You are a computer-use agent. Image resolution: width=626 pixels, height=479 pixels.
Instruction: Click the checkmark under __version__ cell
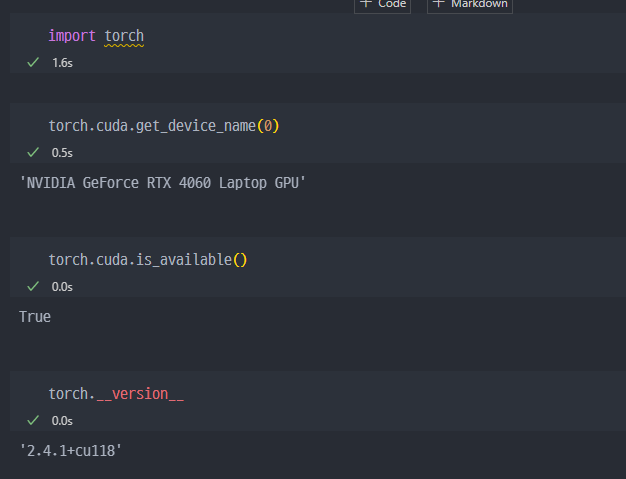point(33,420)
